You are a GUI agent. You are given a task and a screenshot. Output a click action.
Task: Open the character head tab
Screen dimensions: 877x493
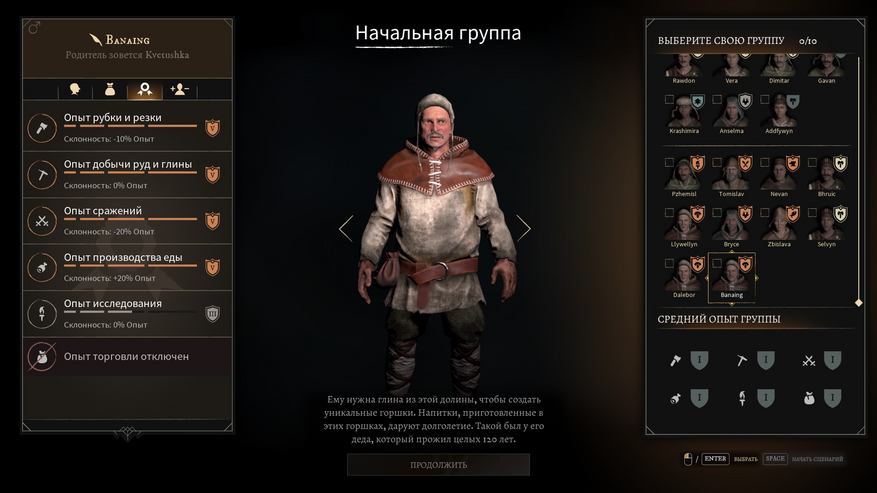pos(74,90)
